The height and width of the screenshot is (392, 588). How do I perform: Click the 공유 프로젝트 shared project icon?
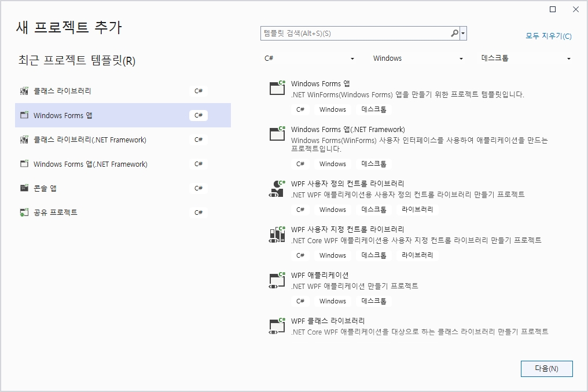[24, 213]
